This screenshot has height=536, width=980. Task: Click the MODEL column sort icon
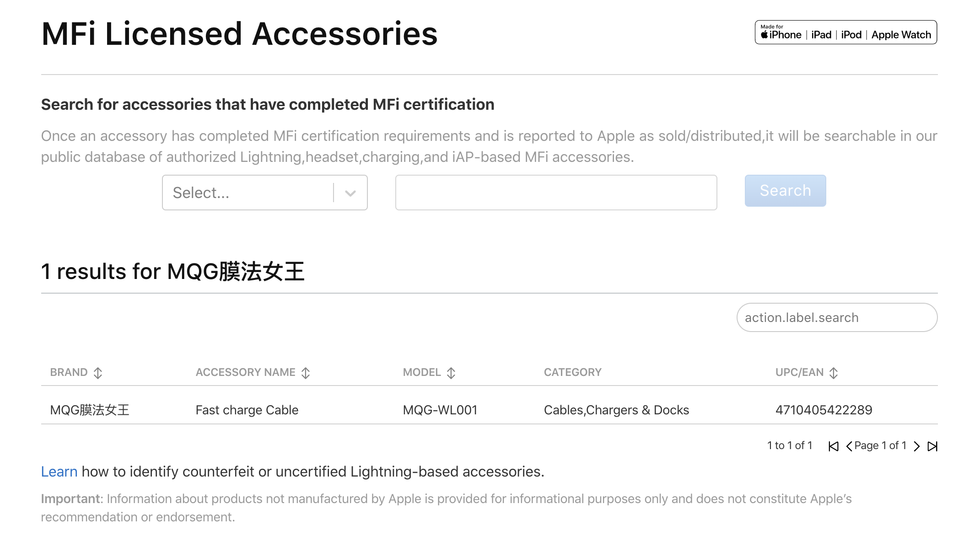point(451,373)
